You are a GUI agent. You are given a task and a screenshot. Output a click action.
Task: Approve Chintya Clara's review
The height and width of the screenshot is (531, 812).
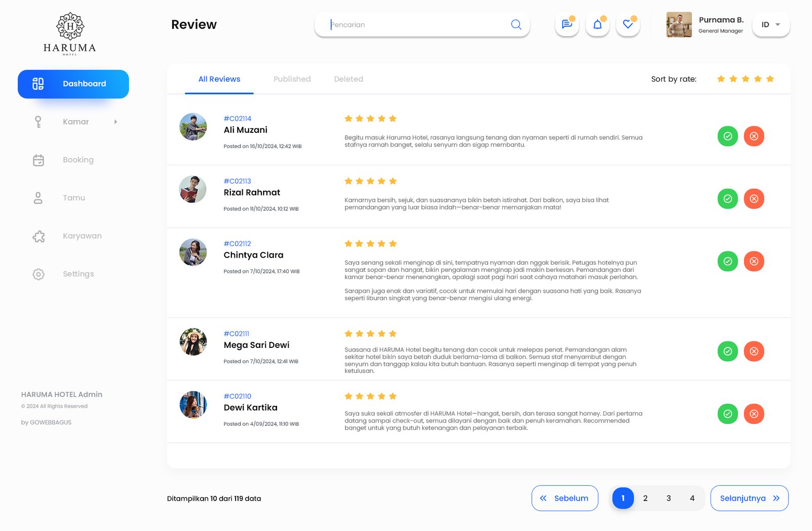(x=727, y=261)
